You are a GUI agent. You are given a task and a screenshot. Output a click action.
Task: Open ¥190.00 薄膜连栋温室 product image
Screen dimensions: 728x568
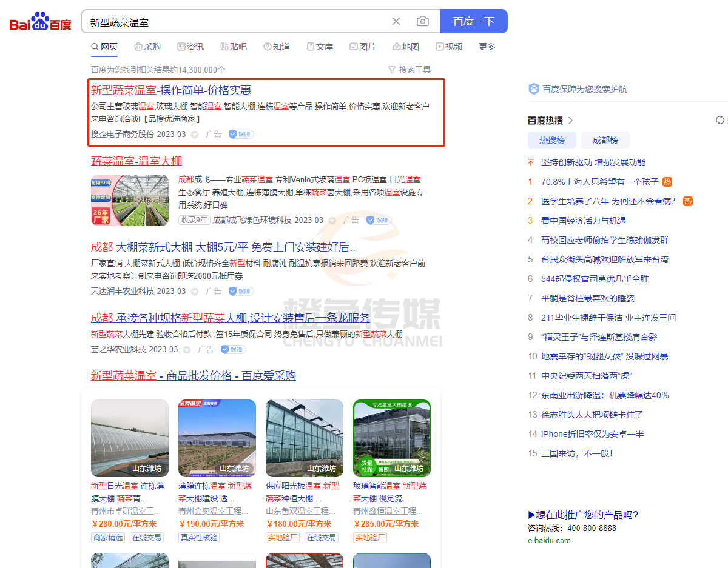(x=217, y=438)
